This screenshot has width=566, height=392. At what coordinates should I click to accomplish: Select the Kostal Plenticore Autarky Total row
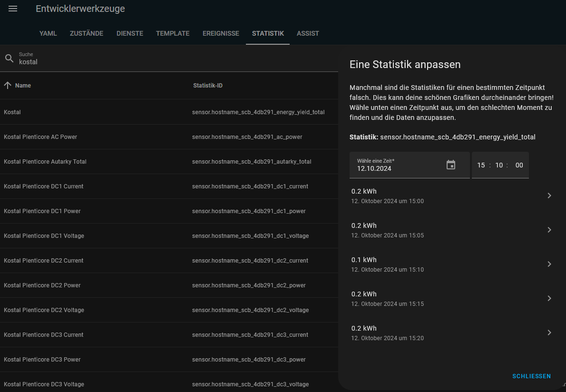(169, 162)
